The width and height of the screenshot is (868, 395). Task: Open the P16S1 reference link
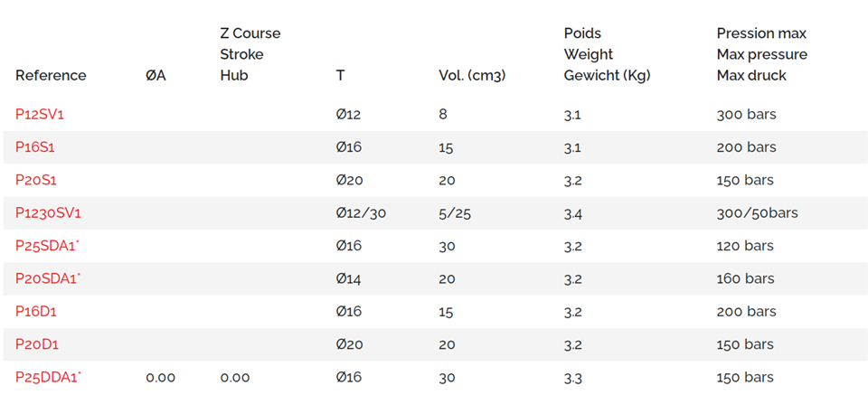click(35, 147)
